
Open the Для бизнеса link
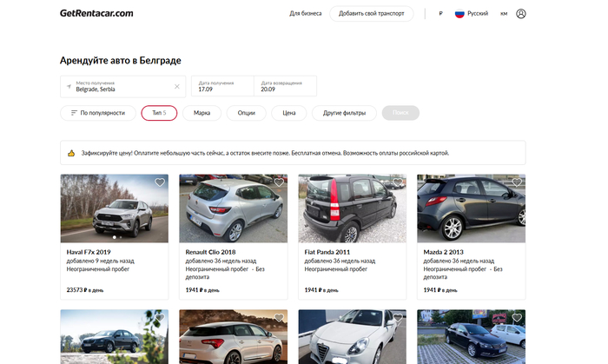(306, 14)
